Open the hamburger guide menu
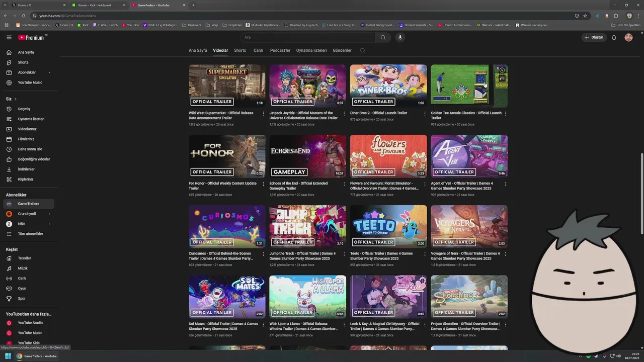644x362 pixels. (x=9, y=37)
